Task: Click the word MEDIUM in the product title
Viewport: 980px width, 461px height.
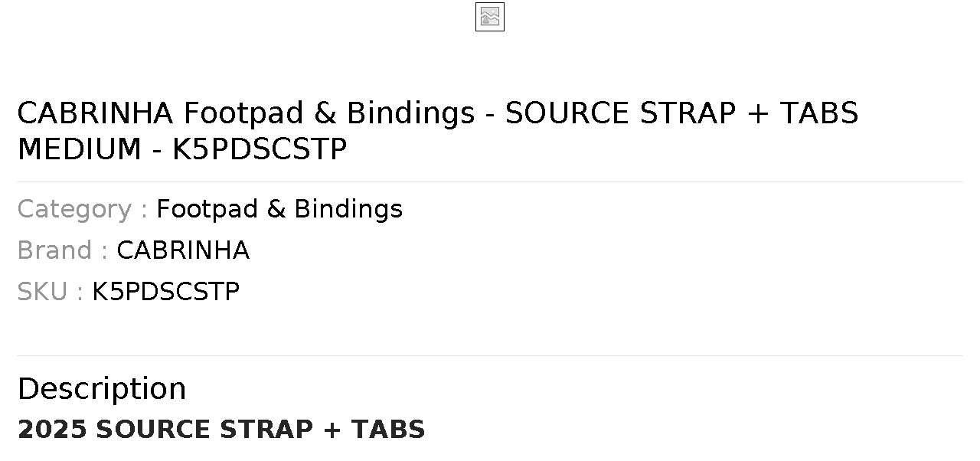Action: tap(80, 149)
